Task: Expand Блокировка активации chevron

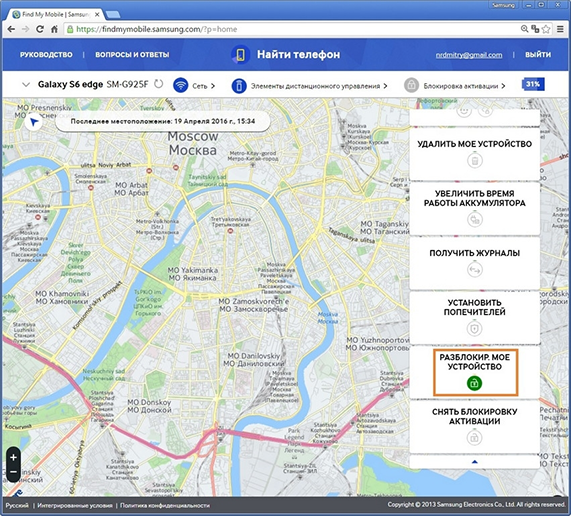Action: tap(503, 86)
